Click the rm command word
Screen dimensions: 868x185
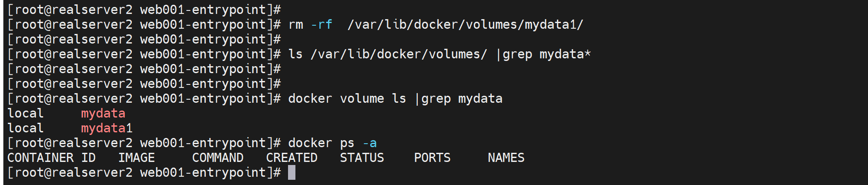[296, 24]
